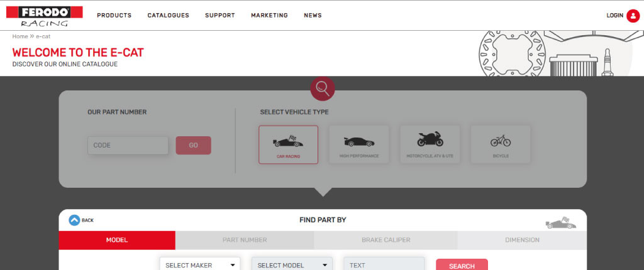The height and width of the screenshot is (270, 644).
Task: Click the red magnifier search icon
Action: 323,89
